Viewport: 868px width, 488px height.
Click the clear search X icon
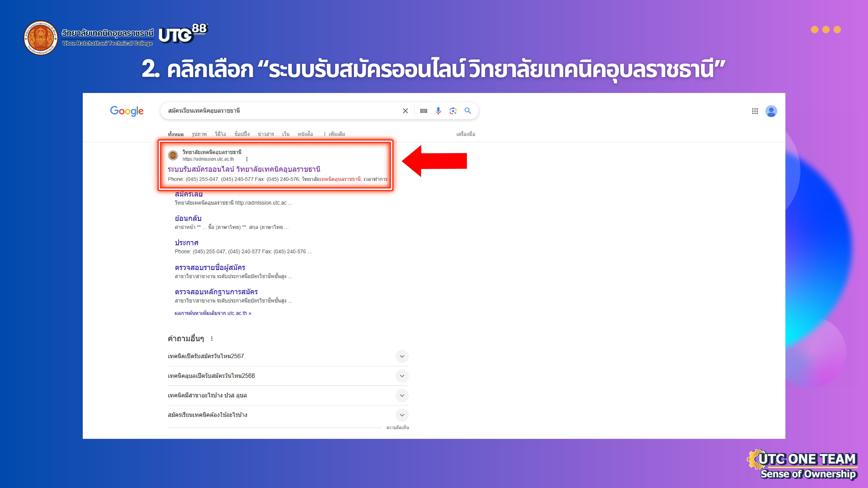coord(405,111)
